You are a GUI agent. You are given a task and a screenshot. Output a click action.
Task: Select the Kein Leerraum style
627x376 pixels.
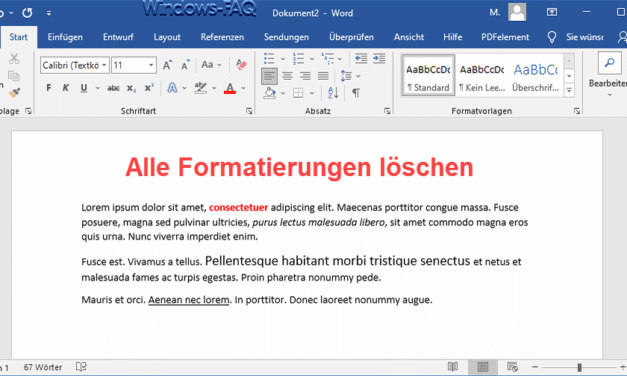click(482, 76)
